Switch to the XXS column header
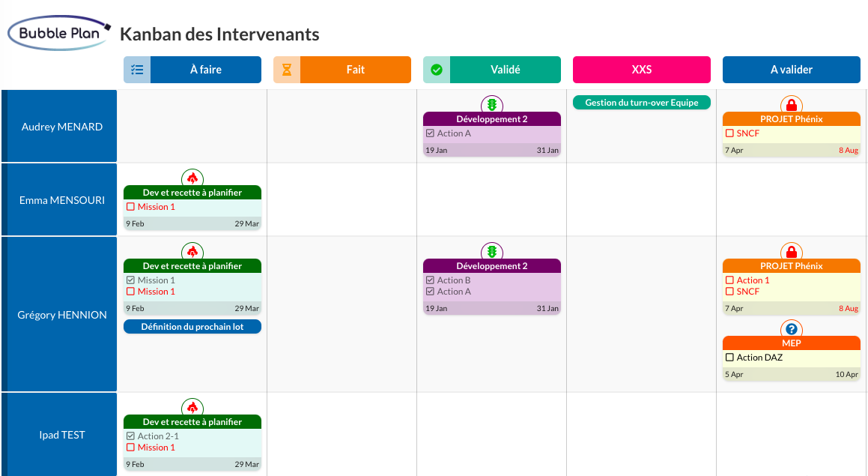This screenshot has width=868, height=476. pos(641,69)
